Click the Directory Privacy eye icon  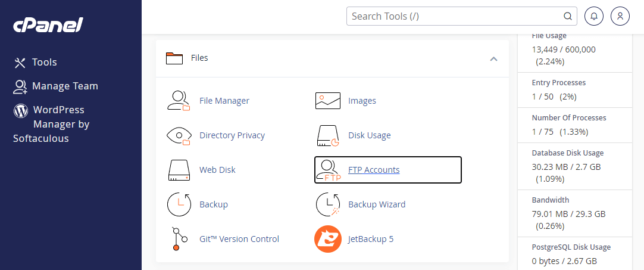pos(179,136)
